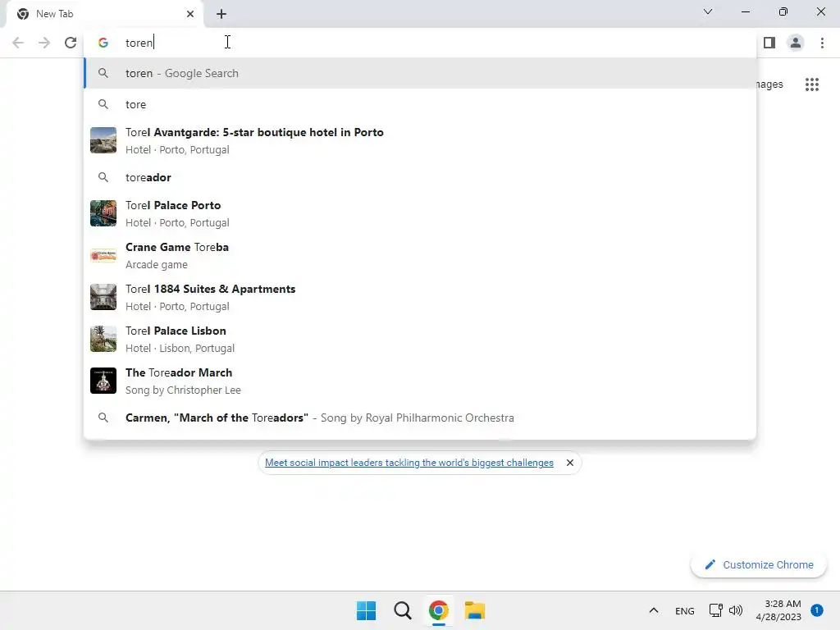Click Crane Game Toreba thumbnail image

coord(103,255)
